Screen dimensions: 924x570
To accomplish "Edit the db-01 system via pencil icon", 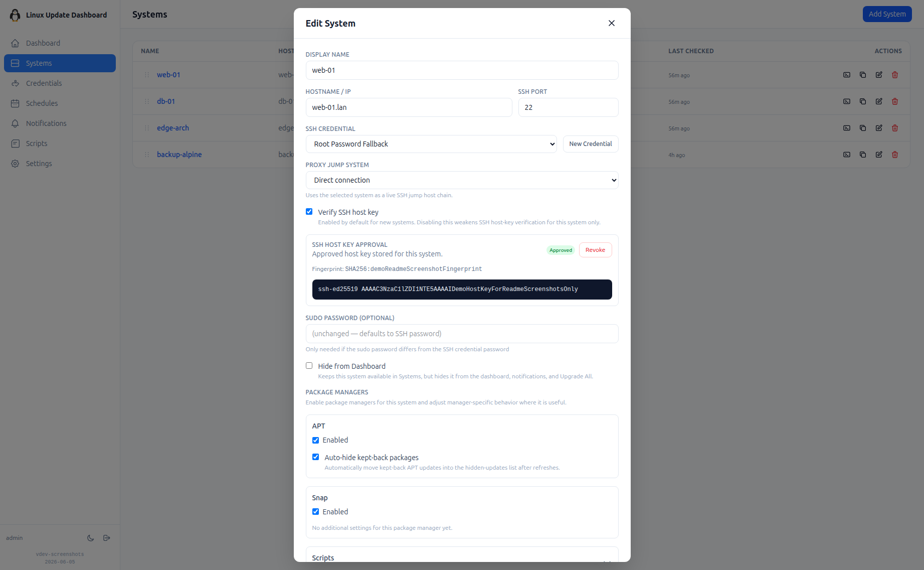I will pos(879,101).
